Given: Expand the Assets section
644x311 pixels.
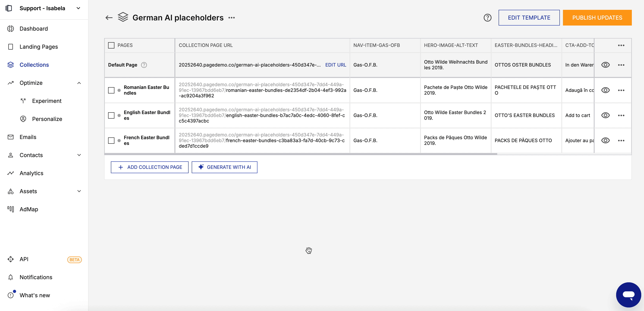Looking at the screenshot, I should [79, 191].
